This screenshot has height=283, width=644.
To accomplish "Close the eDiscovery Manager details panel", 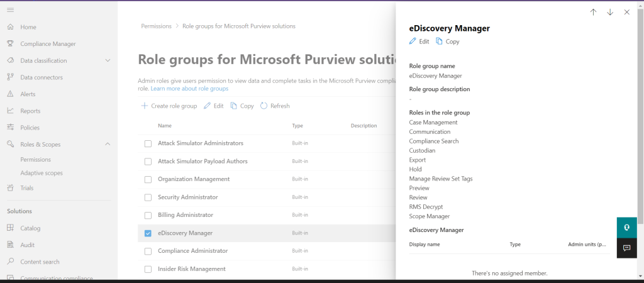I will (627, 13).
